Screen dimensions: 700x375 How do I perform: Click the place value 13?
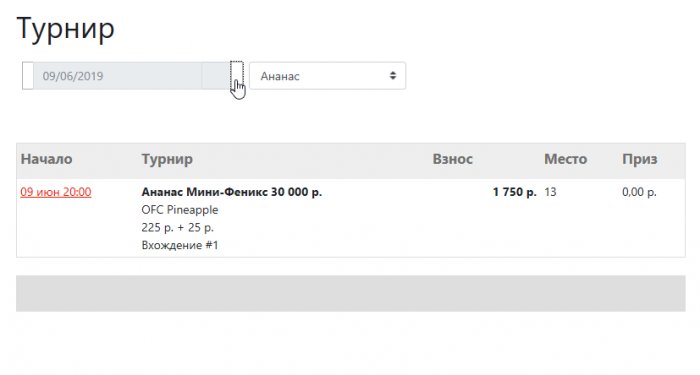[x=550, y=192]
